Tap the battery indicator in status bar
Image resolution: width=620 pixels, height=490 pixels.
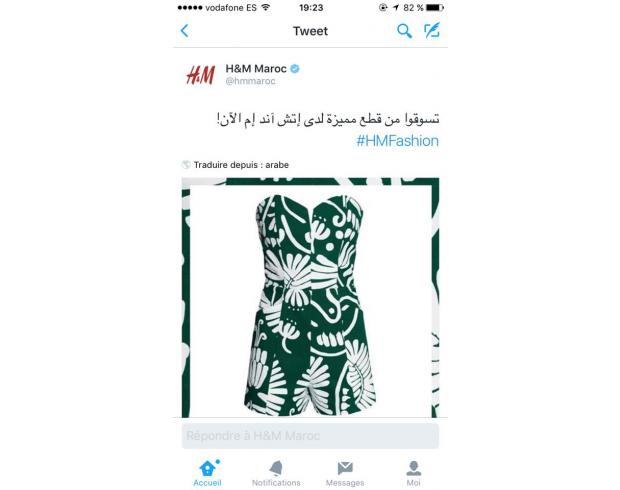coord(435,8)
